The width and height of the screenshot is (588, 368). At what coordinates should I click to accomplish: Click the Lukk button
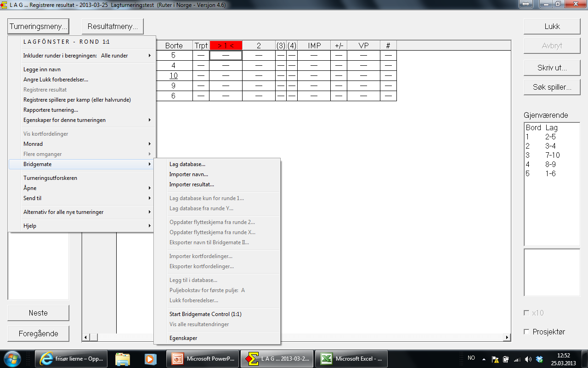tap(552, 26)
